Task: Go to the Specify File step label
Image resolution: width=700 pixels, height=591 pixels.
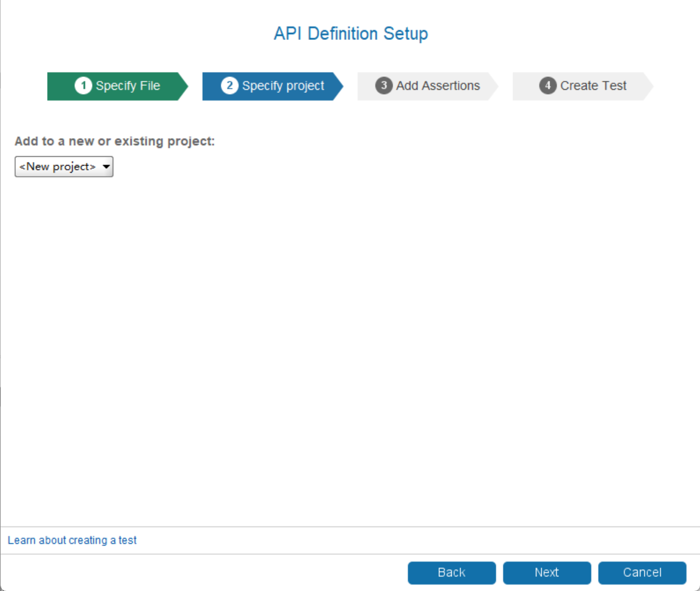Action: tap(128, 86)
